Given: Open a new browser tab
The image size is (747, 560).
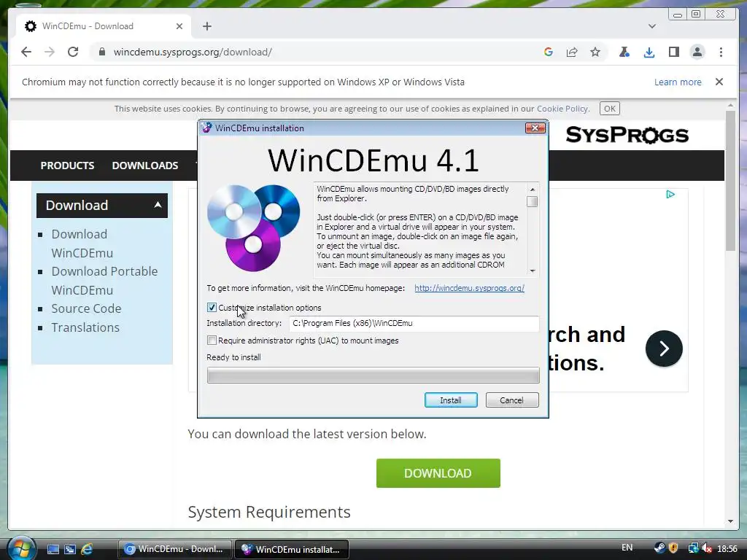Looking at the screenshot, I should 206,26.
